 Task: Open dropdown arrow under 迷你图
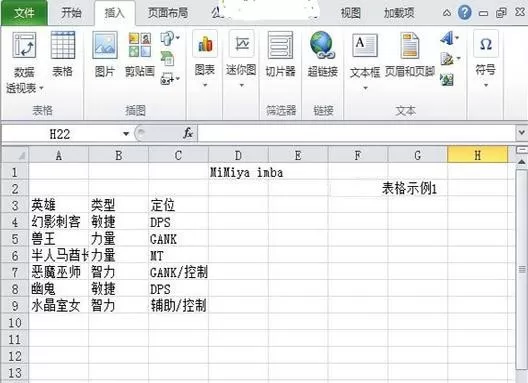click(x=241, y=85)
